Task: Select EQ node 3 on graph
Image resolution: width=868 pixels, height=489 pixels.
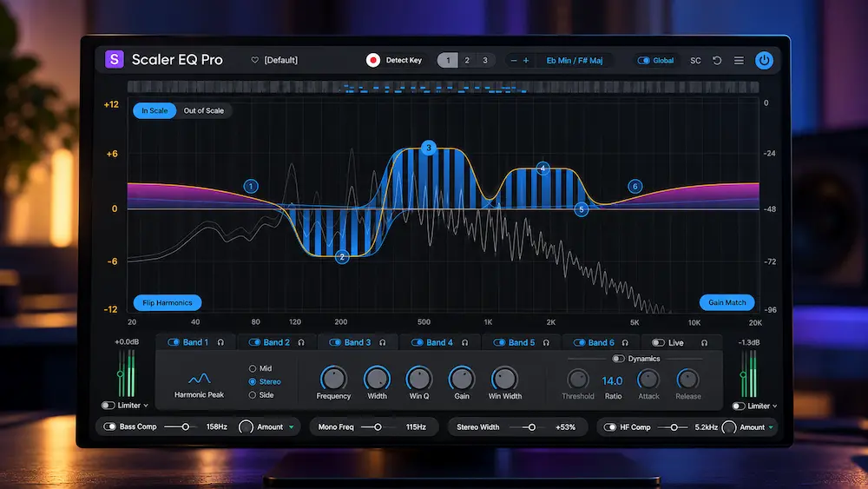Action: click(429, 148)
